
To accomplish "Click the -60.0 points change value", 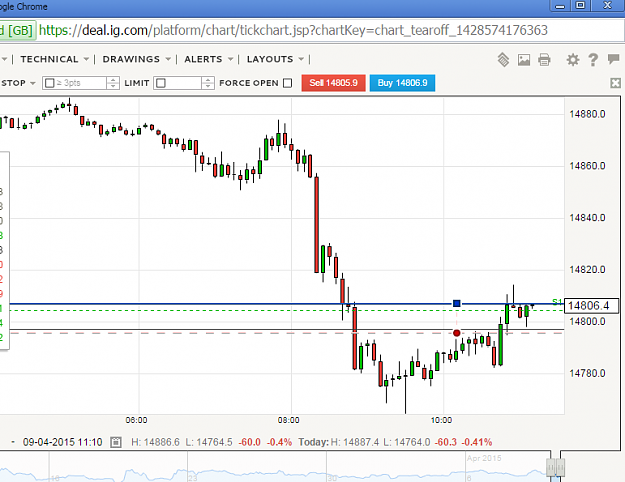I will [x=250, y=442].
